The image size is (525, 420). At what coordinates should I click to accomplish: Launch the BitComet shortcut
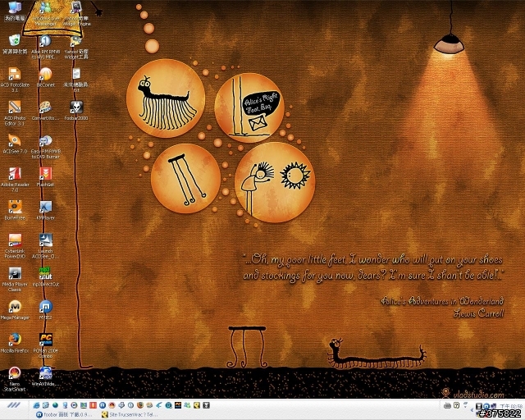(x=46, y=77)
